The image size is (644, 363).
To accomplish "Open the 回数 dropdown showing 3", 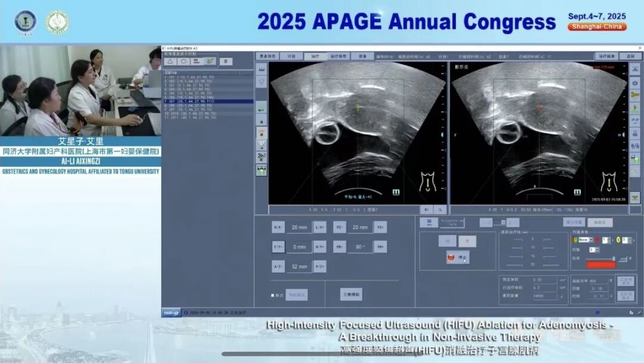I will (x=594, y=250).
